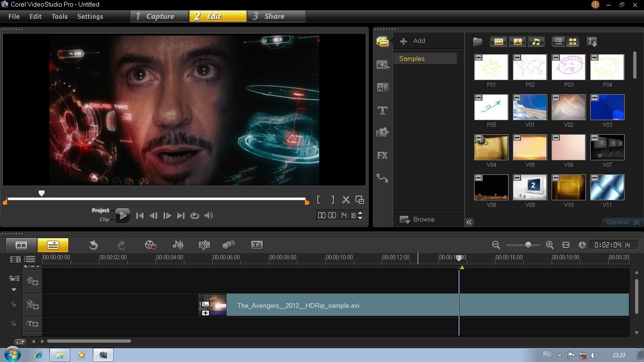644x362 pixels.
Task: Click the scissors split clip icon
Action: click(x=346, y=200)
